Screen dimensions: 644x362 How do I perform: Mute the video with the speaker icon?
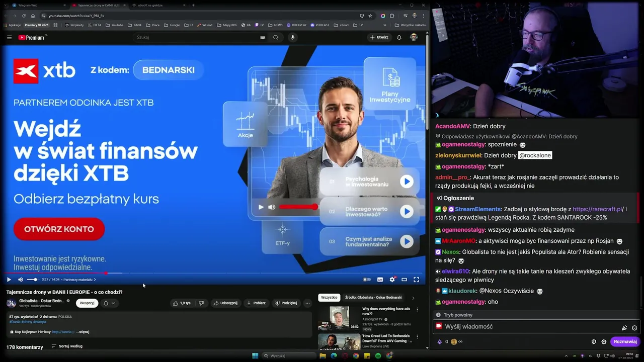(x=21, y=280)
